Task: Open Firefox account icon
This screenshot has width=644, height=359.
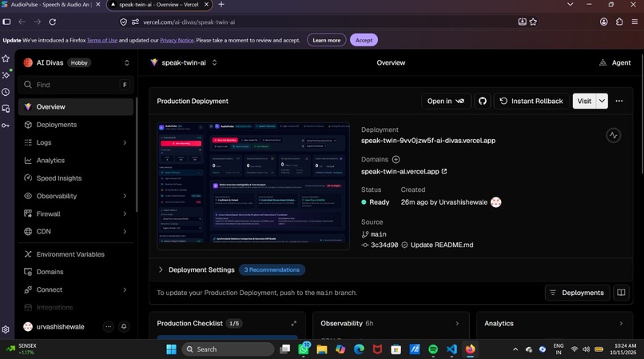Action: click(604, 22)
